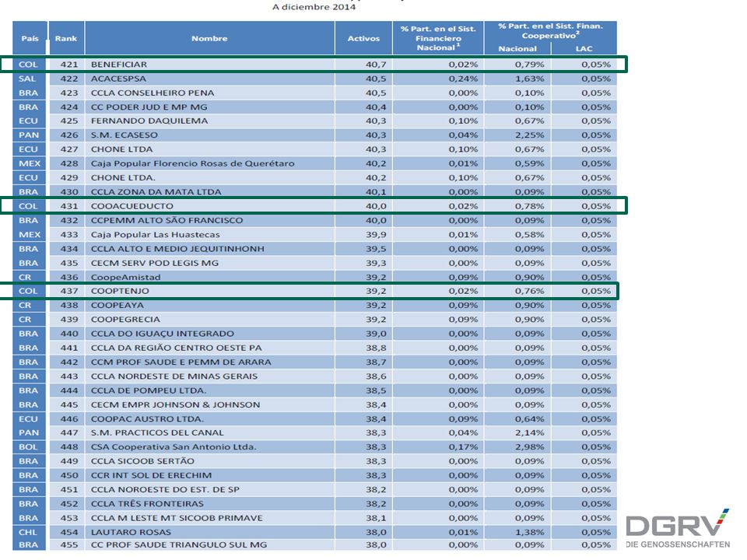Click the assets value "39,9"
Image resolution: width=747 pixels, height=560 pixels.
(x=376, y=235)
